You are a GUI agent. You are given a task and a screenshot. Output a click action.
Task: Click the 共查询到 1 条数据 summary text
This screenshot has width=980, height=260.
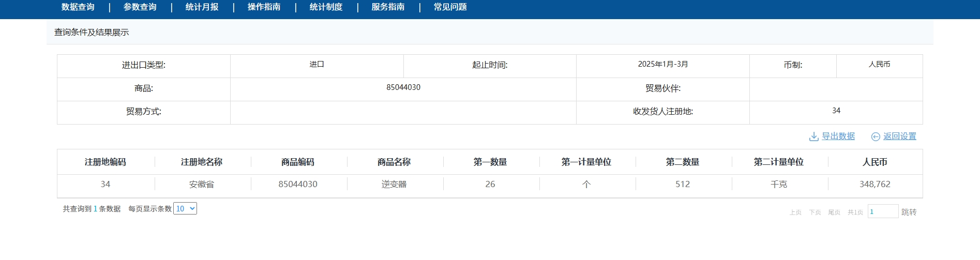[92, 209]
